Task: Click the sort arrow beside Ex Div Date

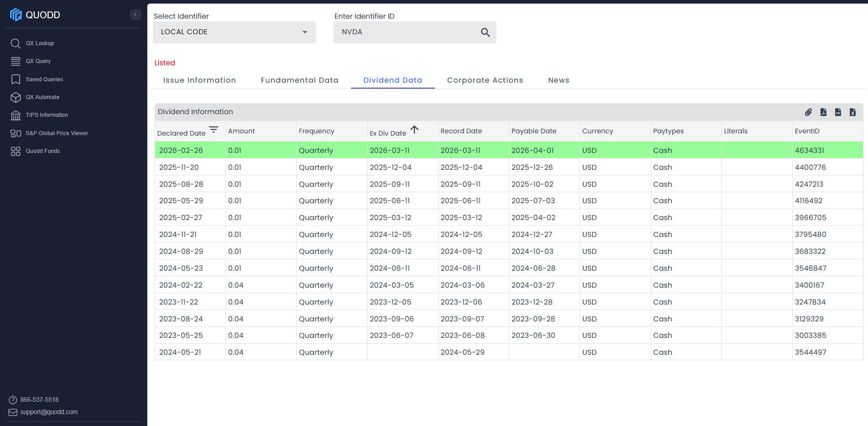Action: point(414,130)
